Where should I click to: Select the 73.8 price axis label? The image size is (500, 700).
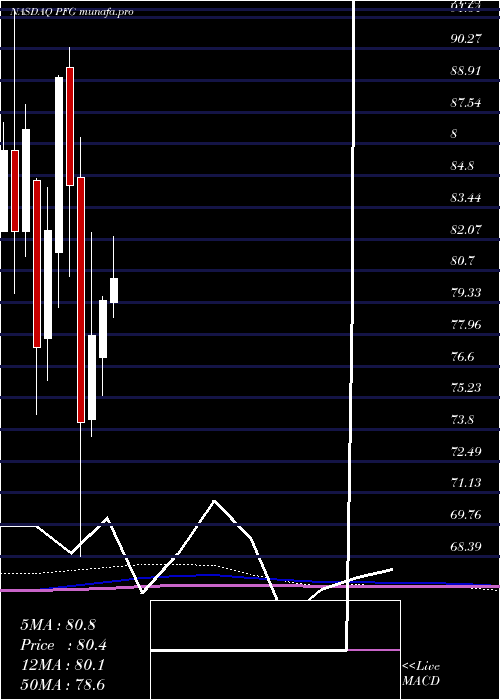462,420
